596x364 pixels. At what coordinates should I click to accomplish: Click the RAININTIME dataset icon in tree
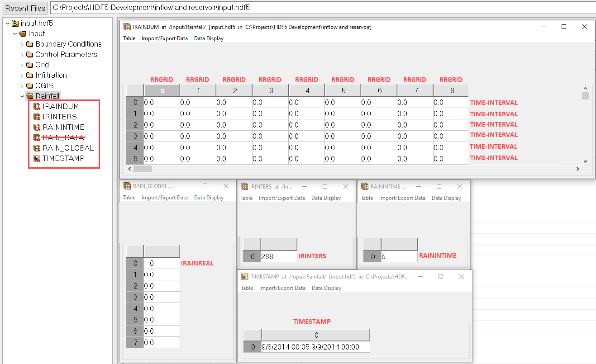point(37,128)
